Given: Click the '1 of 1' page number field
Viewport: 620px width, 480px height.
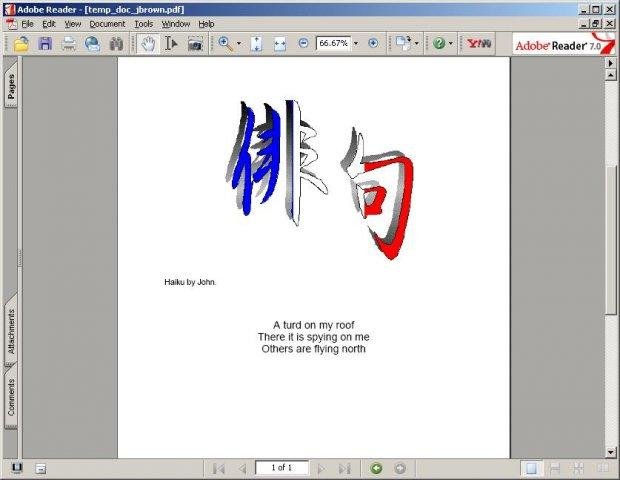Looking at the screenshot, I should [x=282, y=468].
